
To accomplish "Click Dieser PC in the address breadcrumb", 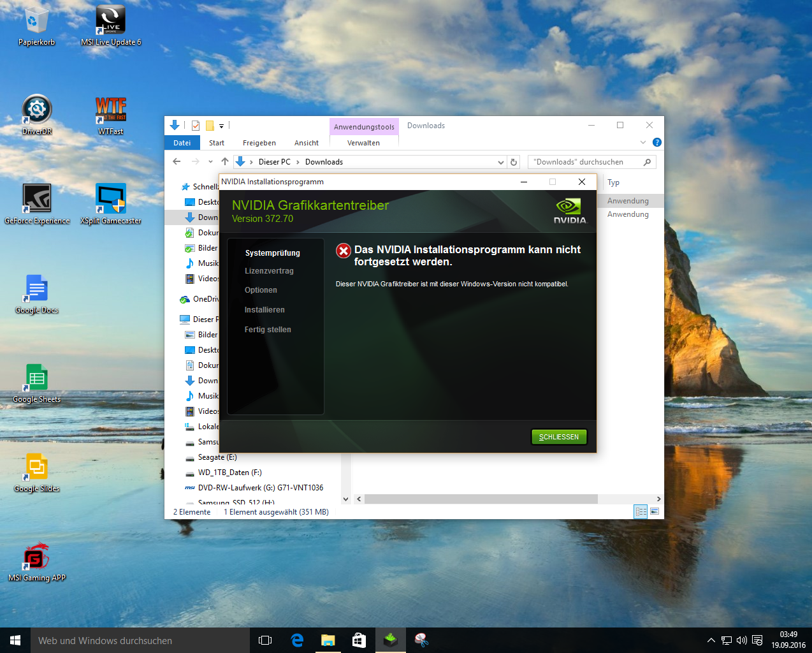I will (275, 162).
